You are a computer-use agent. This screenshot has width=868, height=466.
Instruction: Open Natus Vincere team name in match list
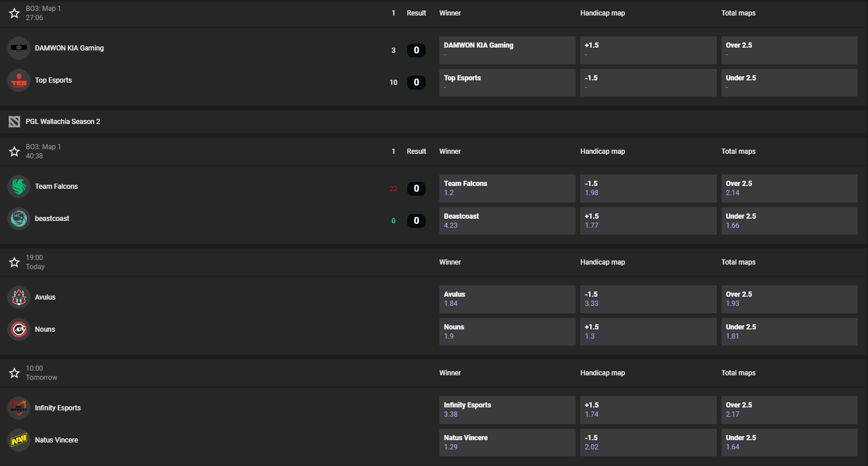point(56,440)
